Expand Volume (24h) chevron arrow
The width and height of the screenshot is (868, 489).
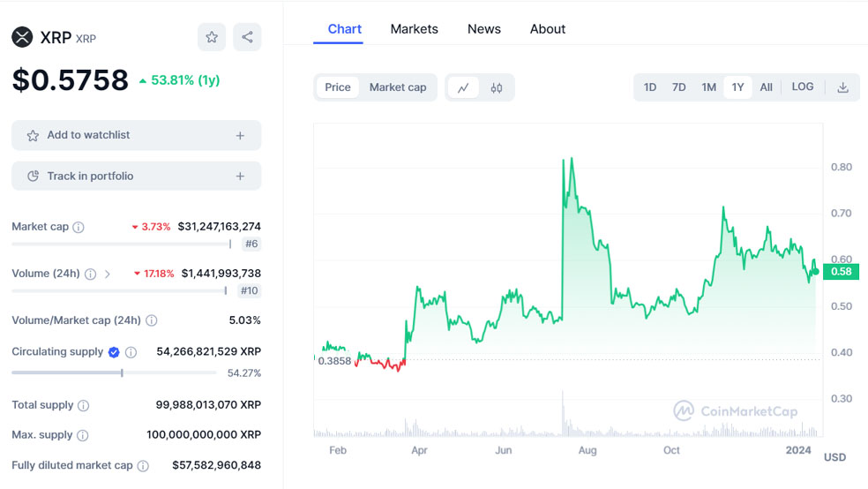(x=108, y=274)
